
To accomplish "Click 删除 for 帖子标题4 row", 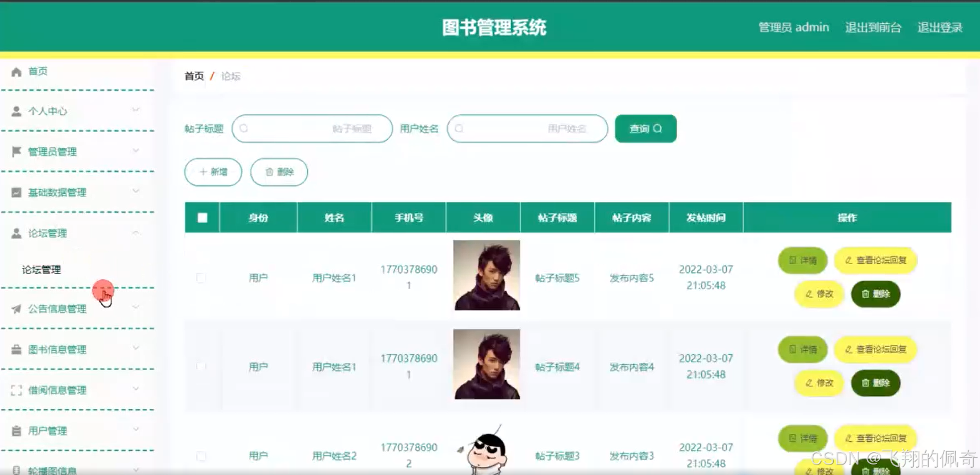I will (x=876, y=383).
